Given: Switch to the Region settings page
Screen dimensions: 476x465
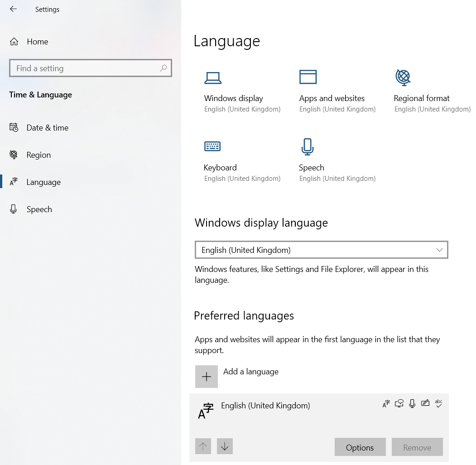Looking at the screenshot, I should [x=38, y=155].
